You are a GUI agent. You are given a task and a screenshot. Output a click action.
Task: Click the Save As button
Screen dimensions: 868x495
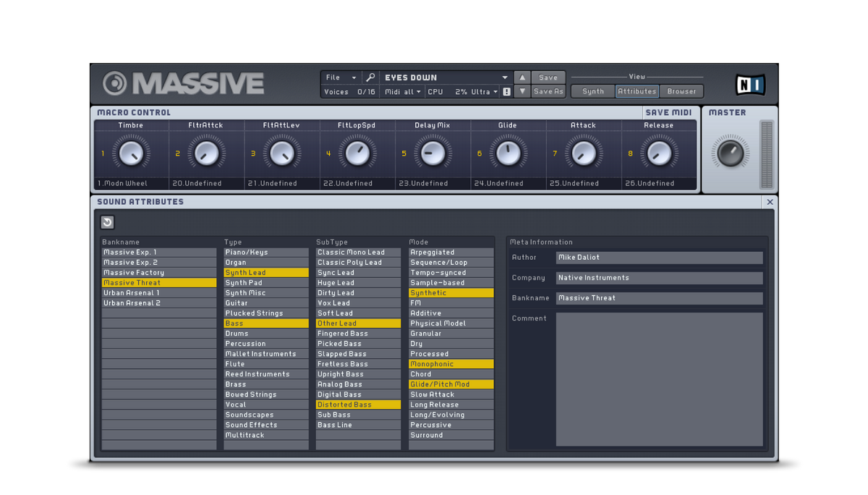[x=548, y=92]
